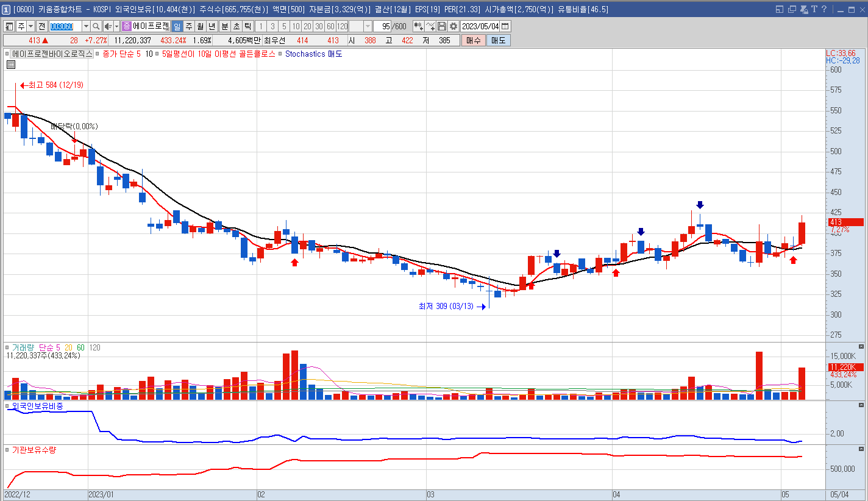Viewport: 868px width, 501px height.
Task: Click the grid table icon under the chart legend
Action: click(11, 64)
